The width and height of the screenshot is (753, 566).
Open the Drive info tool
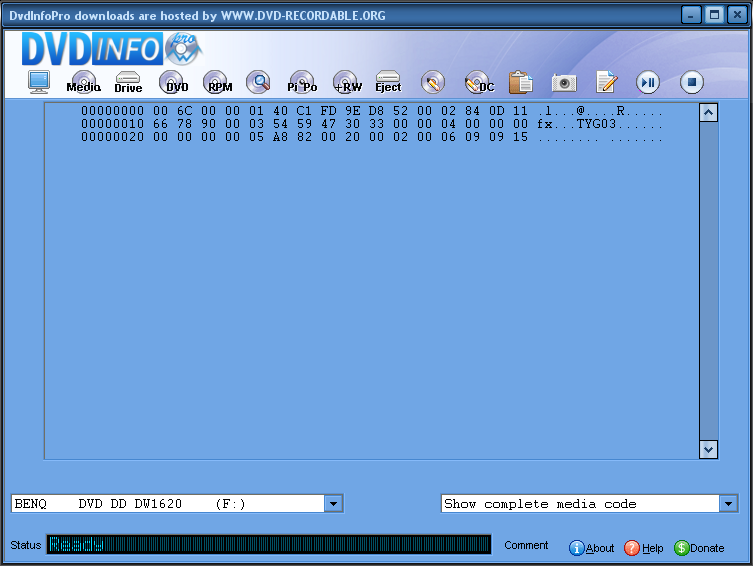click(x=128, y=82)
